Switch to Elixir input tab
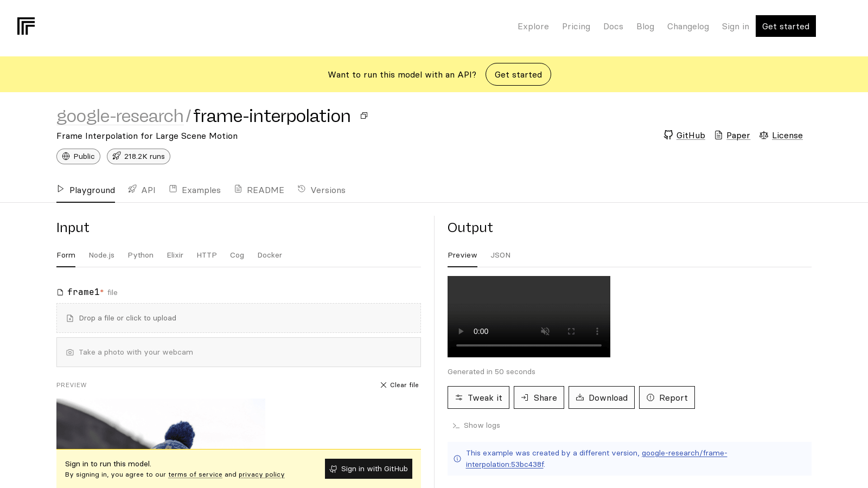 point(175,255)
